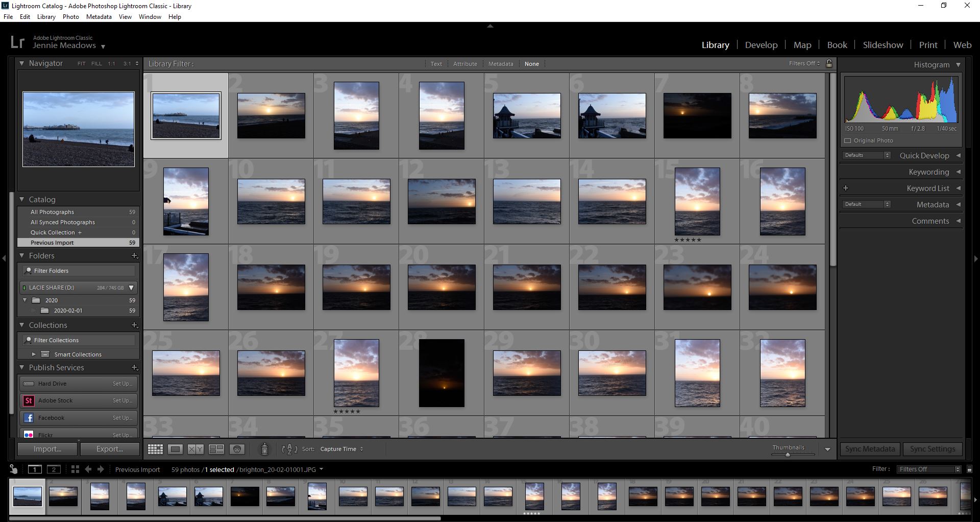The image size is (980, 522).
Task: Open People view icon
Action: tap(237, 449)
